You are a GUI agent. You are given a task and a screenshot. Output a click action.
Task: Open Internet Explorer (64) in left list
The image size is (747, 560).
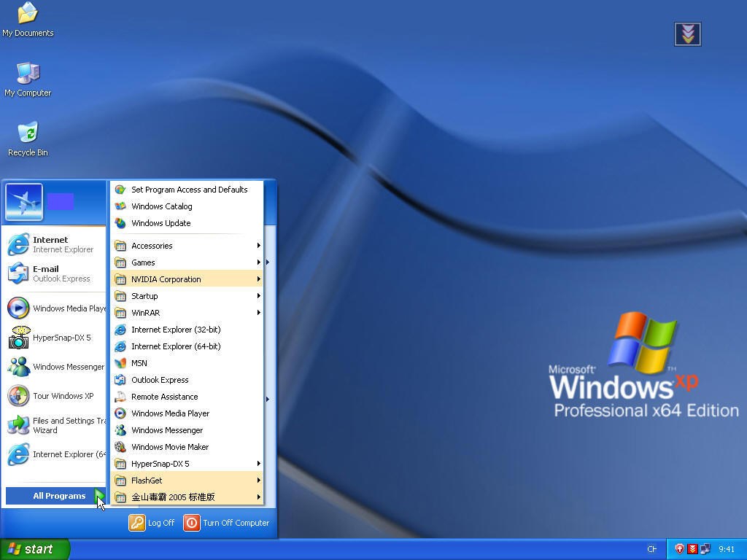coord(55,454)
